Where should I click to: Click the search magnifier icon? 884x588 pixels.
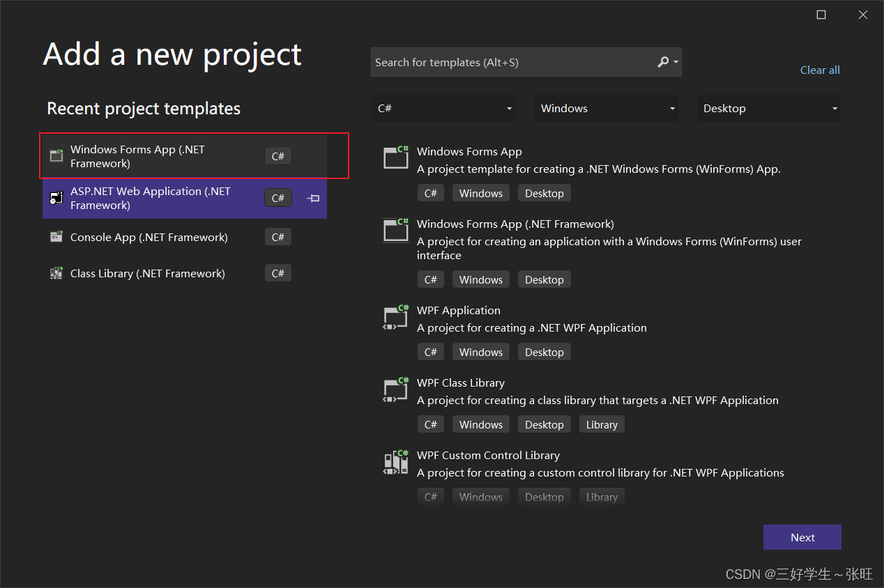pyautogui.click(x=663, y=62)
